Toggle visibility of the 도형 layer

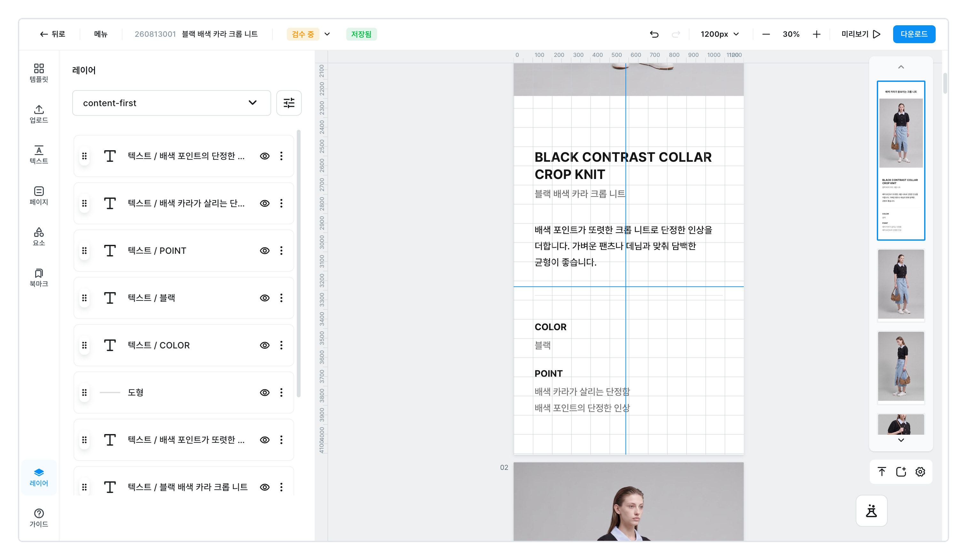(x=265, y=393)
